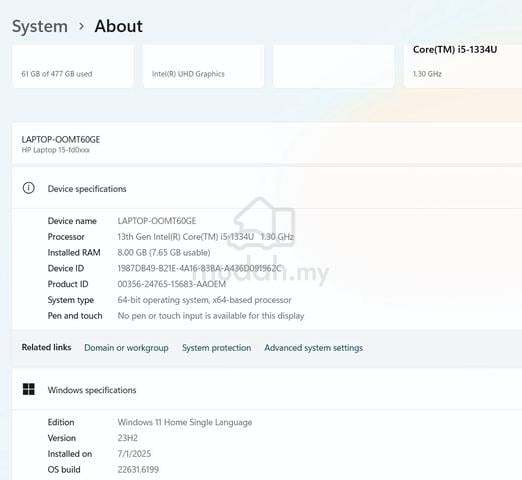Select the Processor label
This screenshot has width=522, height=480.
point(66,237)
